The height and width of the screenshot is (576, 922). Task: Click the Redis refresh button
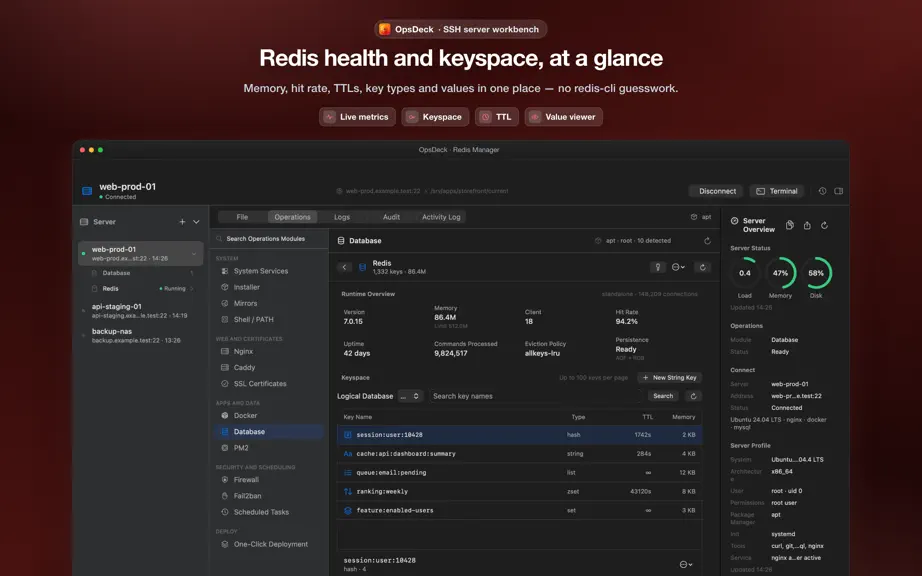[702, 267]
